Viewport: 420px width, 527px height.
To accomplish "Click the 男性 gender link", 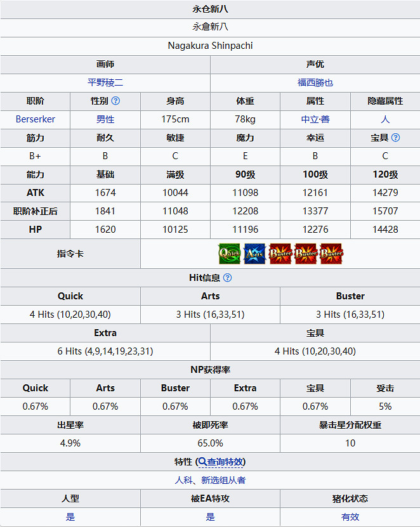I will (x=105, y=119).
